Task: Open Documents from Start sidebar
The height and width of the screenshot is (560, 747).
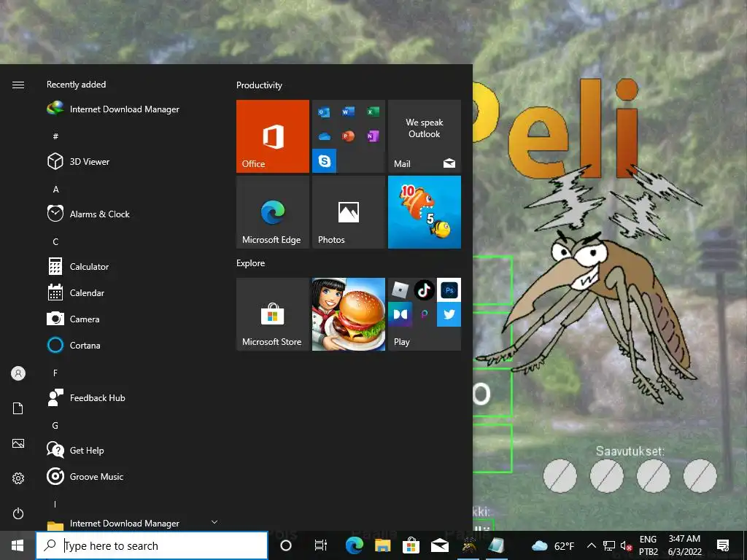Action: (x=18, y=408)
